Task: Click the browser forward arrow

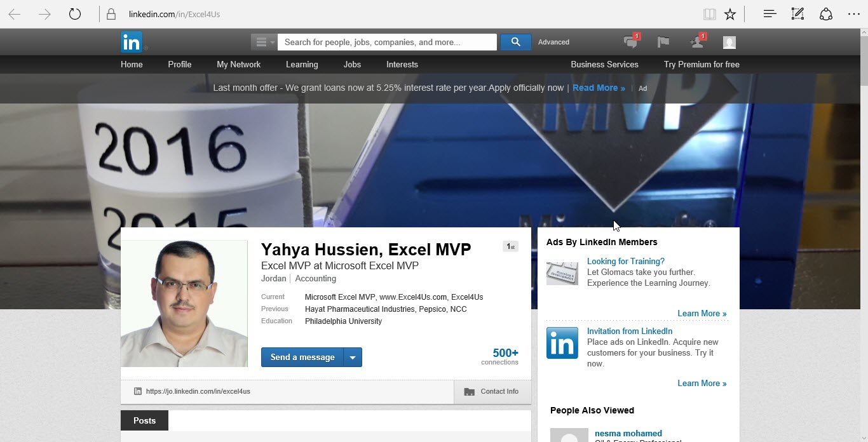Action: [x=44, y=14]
